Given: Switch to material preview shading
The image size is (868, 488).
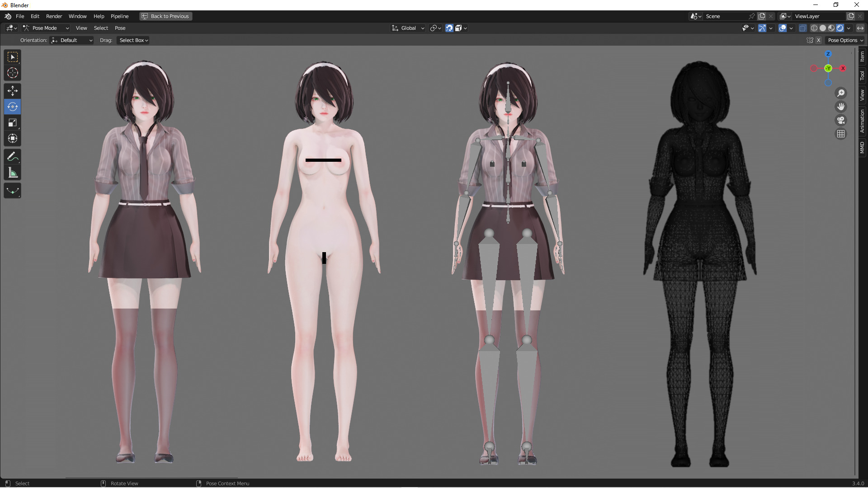Looking at the screenshot, I should pyautogui.click(x=831, y=28).
